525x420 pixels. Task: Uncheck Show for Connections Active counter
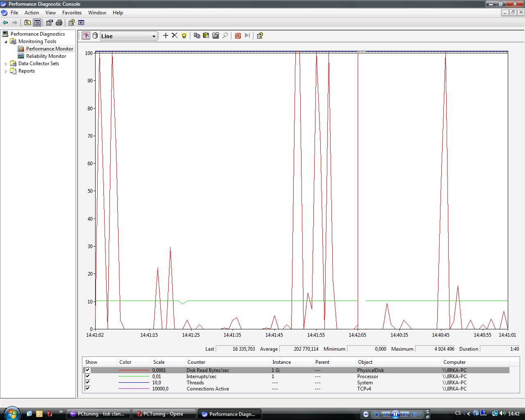(x=87, y=388)
